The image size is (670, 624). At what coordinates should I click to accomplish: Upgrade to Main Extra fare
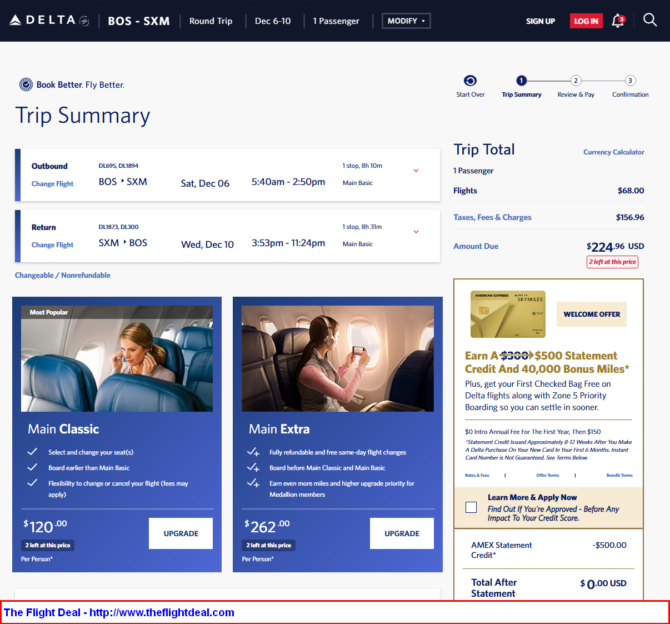(x=401, y=533)
